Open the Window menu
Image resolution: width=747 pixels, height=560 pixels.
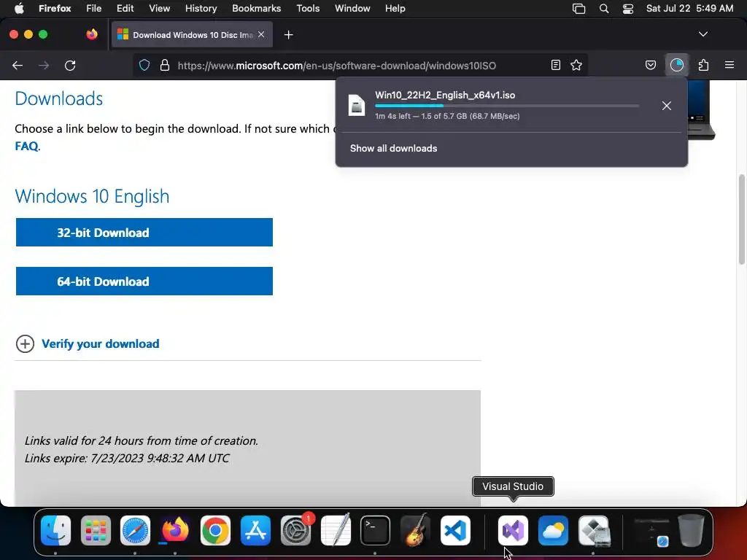click(352, 9)
